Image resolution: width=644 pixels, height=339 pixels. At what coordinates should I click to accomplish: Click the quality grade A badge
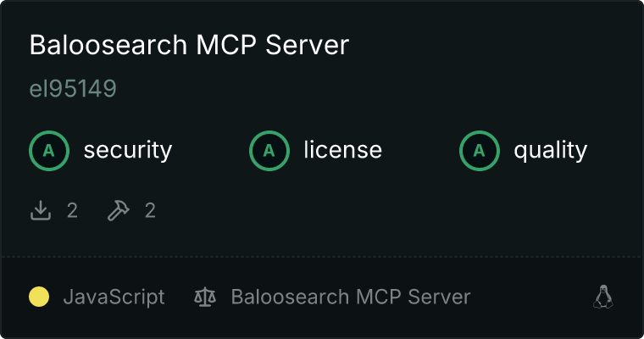(480, 151)
